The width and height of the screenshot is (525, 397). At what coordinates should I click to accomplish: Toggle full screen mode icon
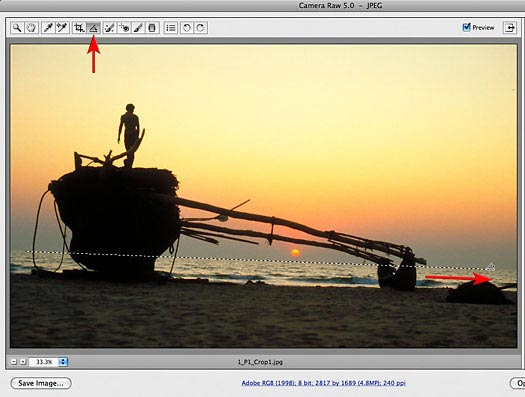coord(510,27)
